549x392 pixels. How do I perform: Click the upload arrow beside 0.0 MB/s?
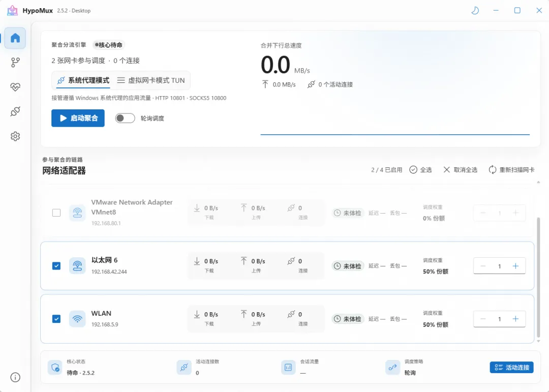(265, 84)
